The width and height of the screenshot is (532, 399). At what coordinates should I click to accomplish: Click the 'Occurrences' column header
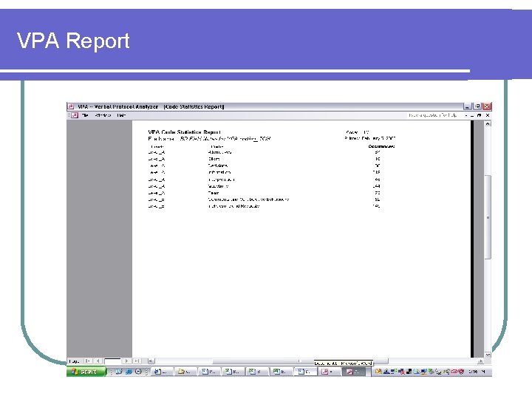point(381,146)
